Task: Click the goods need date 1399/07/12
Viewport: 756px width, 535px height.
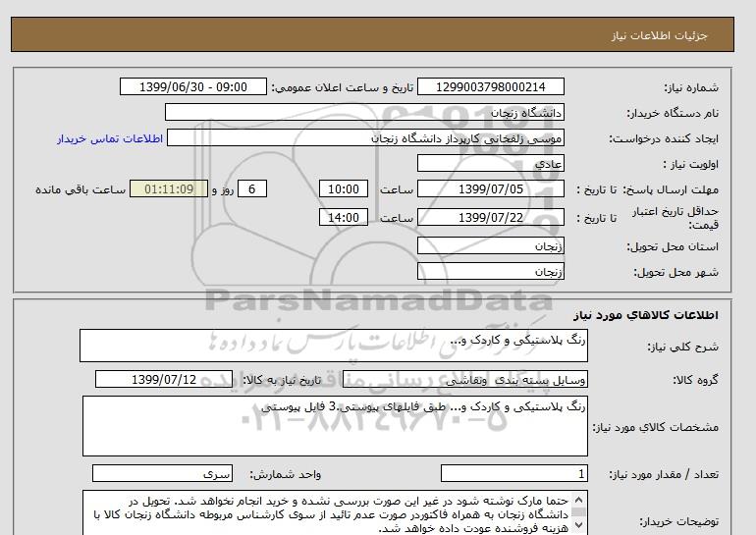Action: (x=163, y=379)
